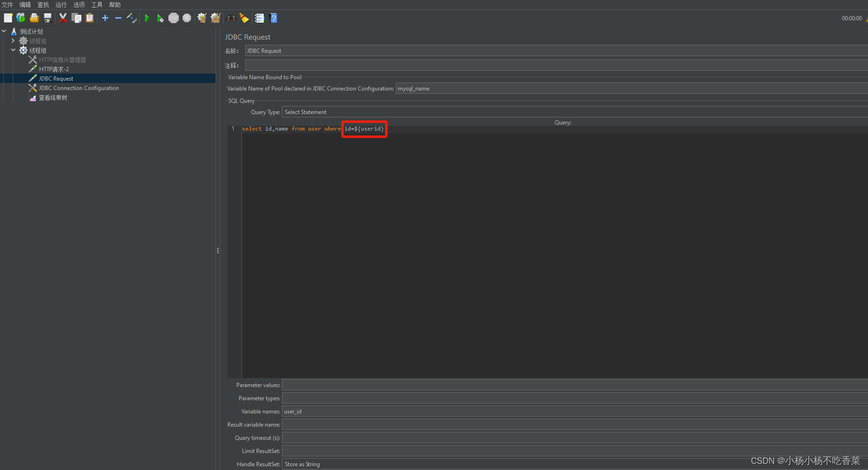
Task: Save the test plan with floppy icon
Action: click(x=47, y=18)
